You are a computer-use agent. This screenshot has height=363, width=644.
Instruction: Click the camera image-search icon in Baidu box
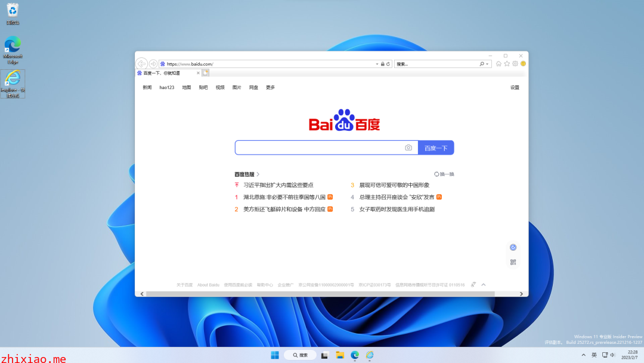408,147
